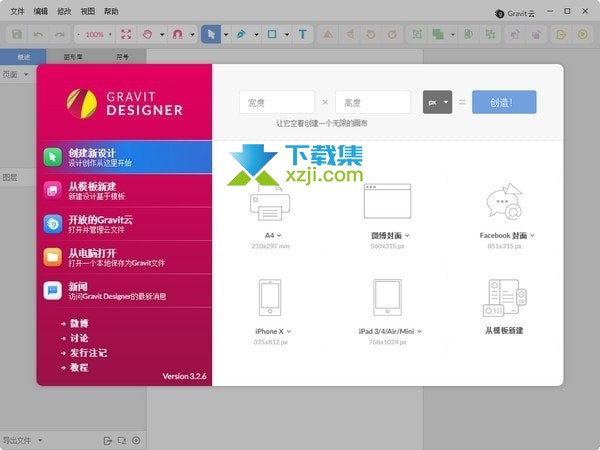
Task: Expand the A4 preset chevron
Action: pyautogui.click(x=279, y=235)
